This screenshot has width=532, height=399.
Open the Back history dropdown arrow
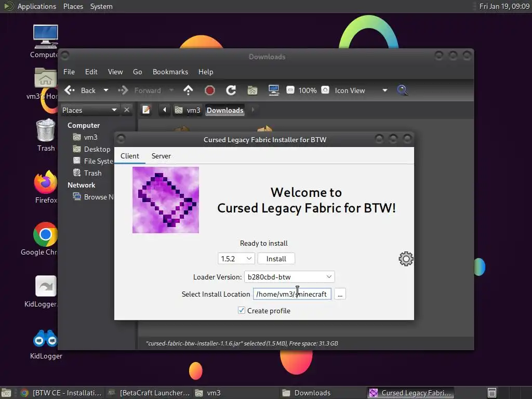[106, 90]
